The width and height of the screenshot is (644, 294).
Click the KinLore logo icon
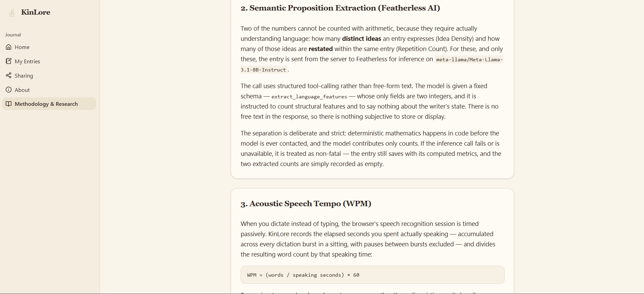tap(12, 13)
